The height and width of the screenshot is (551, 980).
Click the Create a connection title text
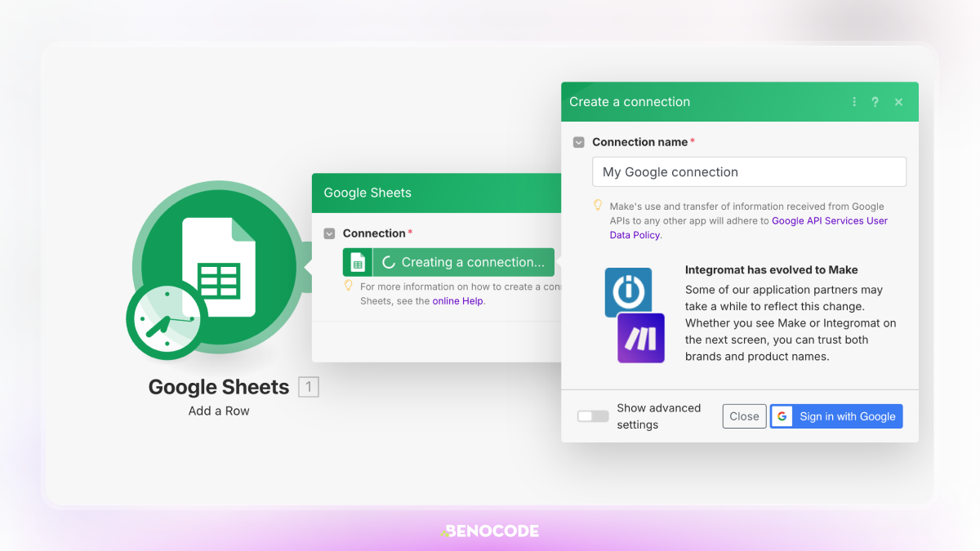pos(630,102)
